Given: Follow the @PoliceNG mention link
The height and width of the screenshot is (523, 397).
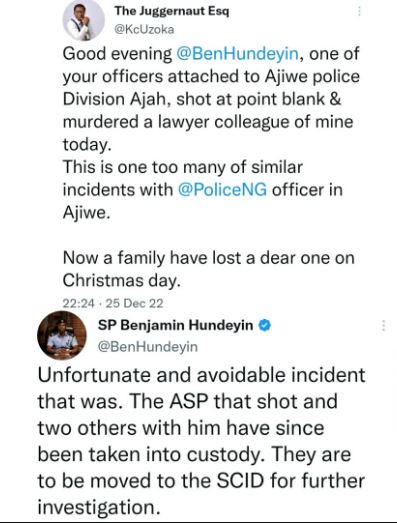Looking at the screenshot, I should 223,190.
